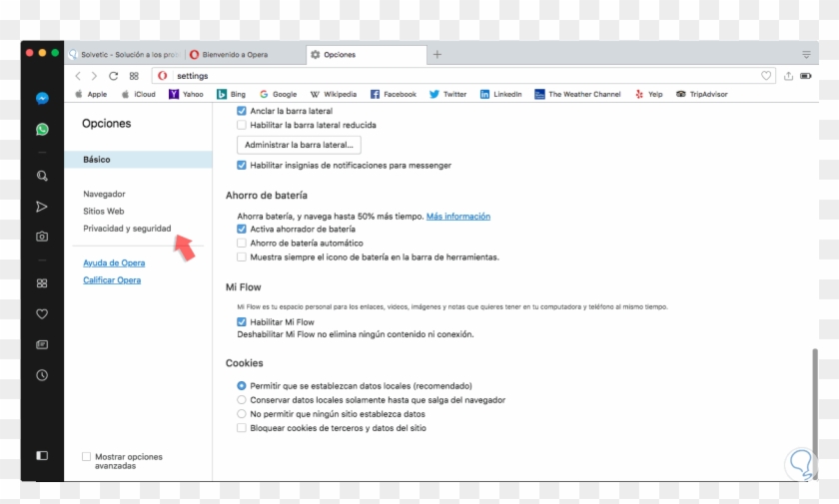
Task: Open the History clock icon in sidebar
Action: pyautogui.click(x=42, y=375)
